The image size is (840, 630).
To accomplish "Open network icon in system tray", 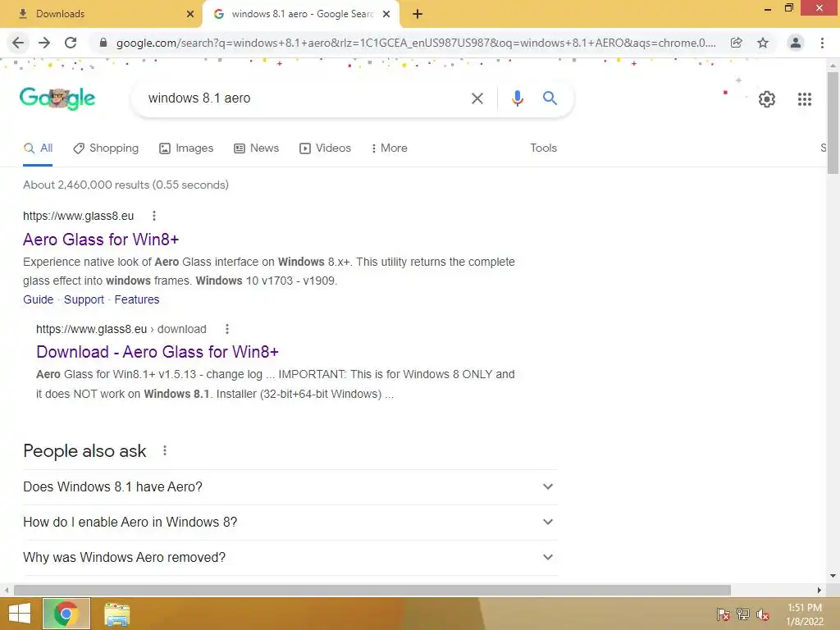I will (x=743, y=614).
